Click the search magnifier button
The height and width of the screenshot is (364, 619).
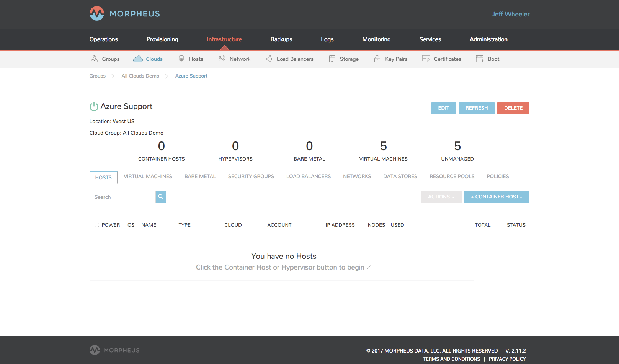click(161, 197)
